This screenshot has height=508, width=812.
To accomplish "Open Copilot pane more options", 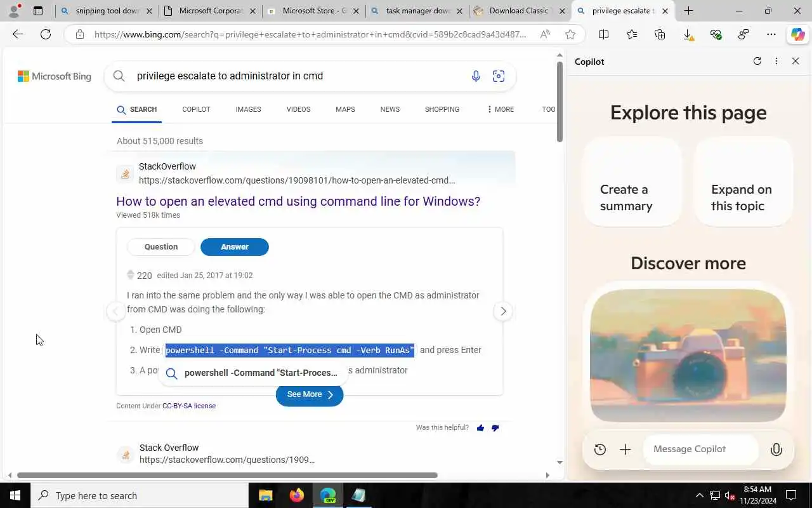I will pos(776,61).
